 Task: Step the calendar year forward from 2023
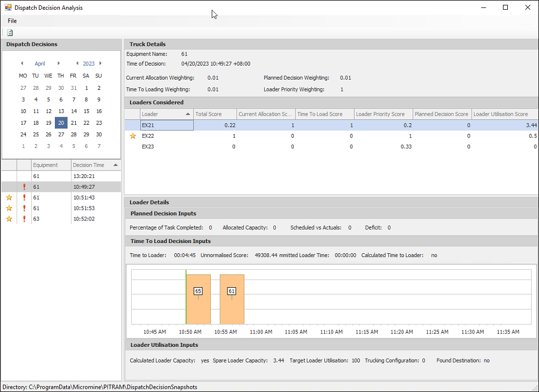(101, 63)
